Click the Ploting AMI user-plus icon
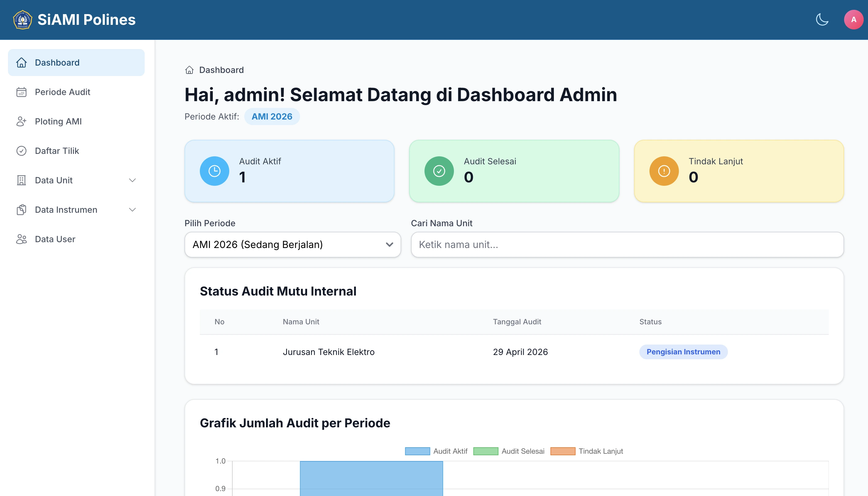 (x=21, y=122)
